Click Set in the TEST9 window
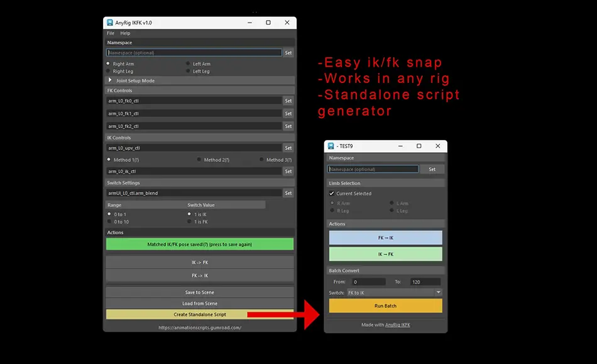This screenshot has height=364, width=597. click(432, 169)
